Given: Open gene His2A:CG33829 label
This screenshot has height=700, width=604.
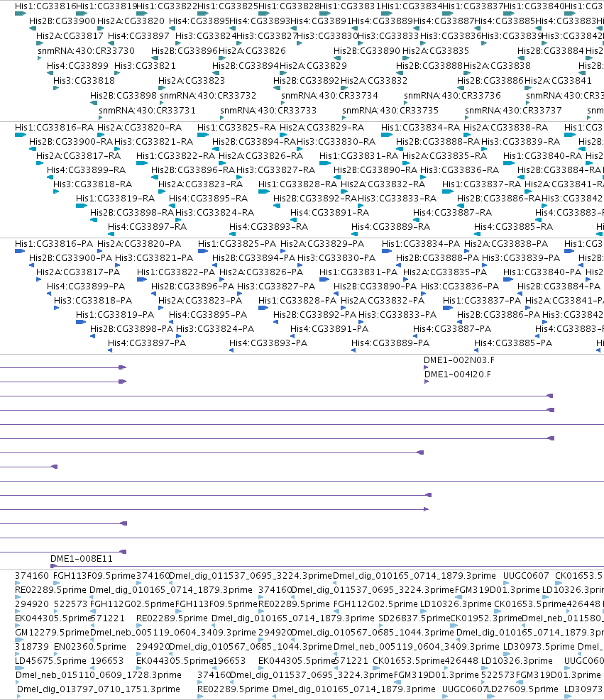Looking at the screenshot, I should tap(313, 66).
